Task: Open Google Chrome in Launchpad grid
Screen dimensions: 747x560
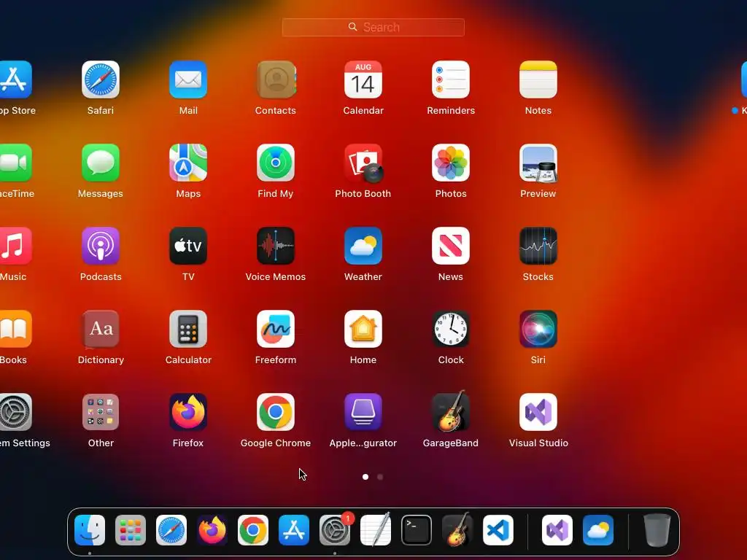Action: click(276, 412)
